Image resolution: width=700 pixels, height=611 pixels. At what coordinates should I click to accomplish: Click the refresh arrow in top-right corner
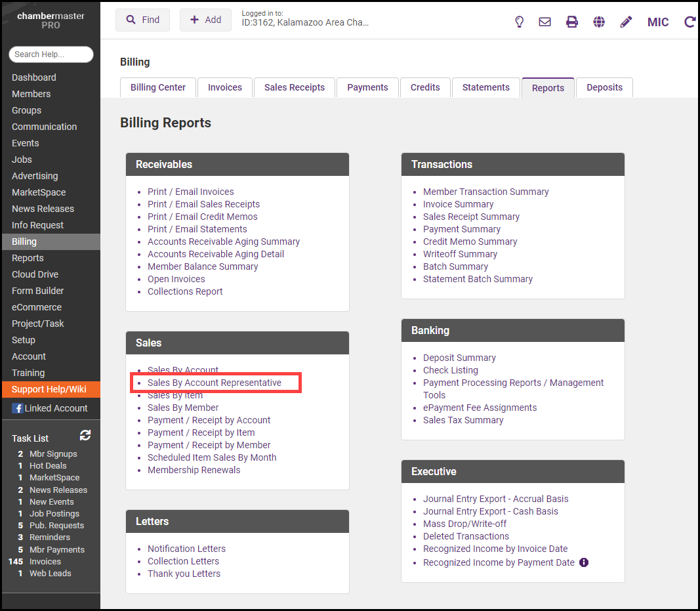click(690, 22)
